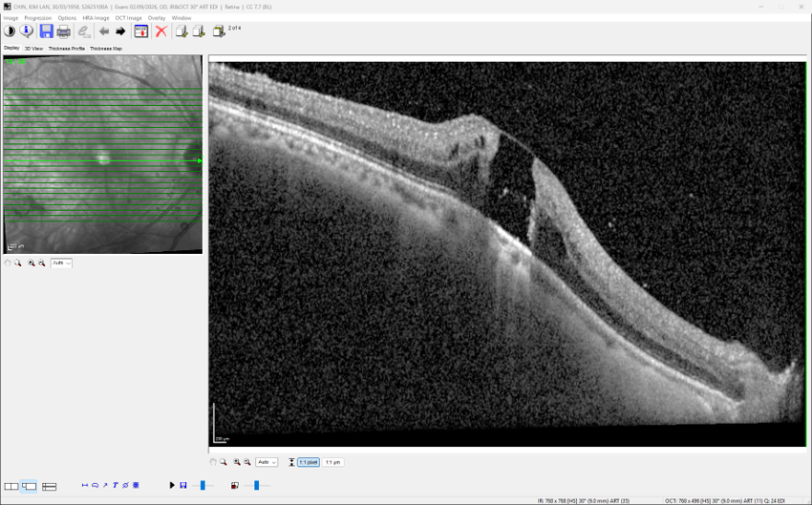Select the text annotation T tool
Viewport: 812px width, 505px height.
[115, 485]
